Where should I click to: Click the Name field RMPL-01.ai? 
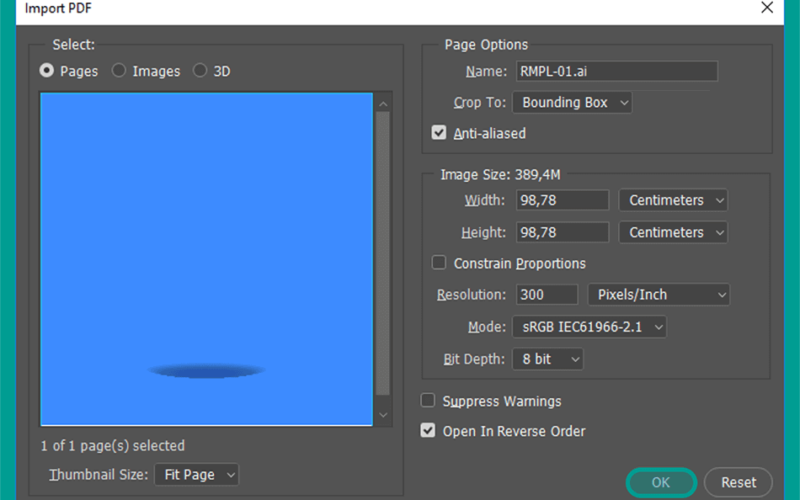[x=617, y=71]
